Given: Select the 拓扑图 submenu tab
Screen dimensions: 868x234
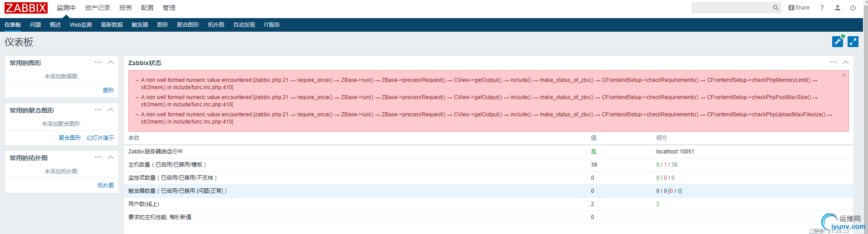Looking at the screenshot, I should [216, 25].
